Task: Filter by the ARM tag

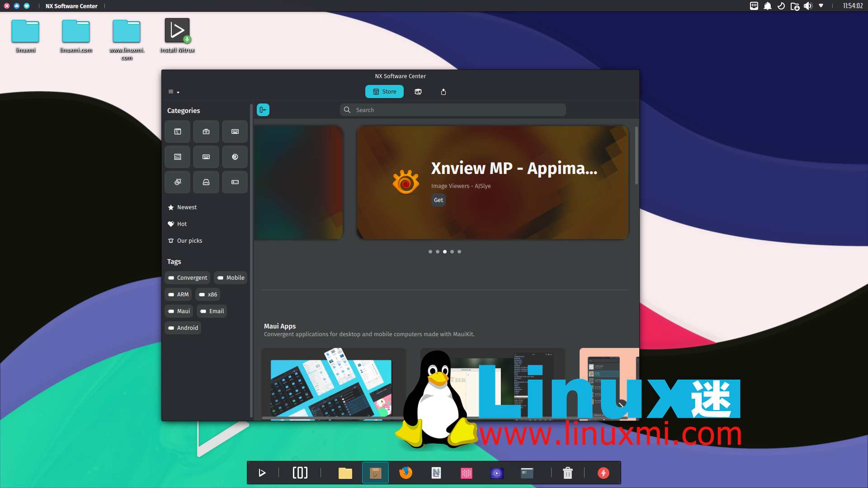Action: (178, 295)
